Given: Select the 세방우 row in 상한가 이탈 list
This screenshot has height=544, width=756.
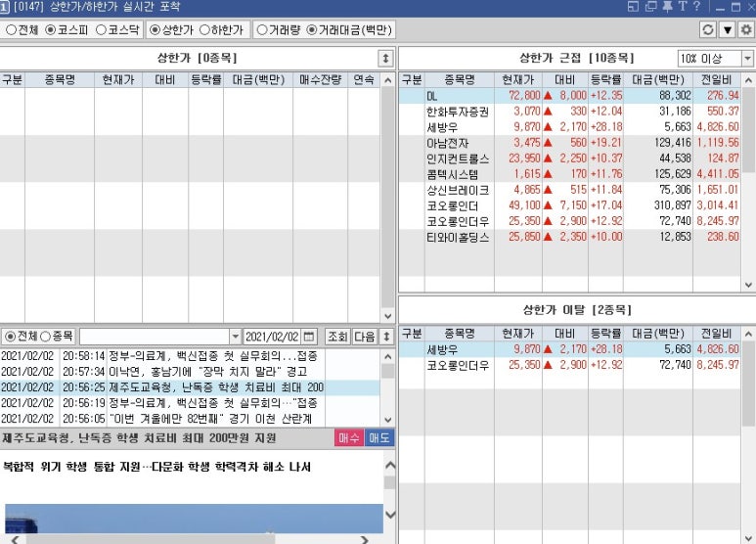Looking at the screenshot, I should coord(570,349).
